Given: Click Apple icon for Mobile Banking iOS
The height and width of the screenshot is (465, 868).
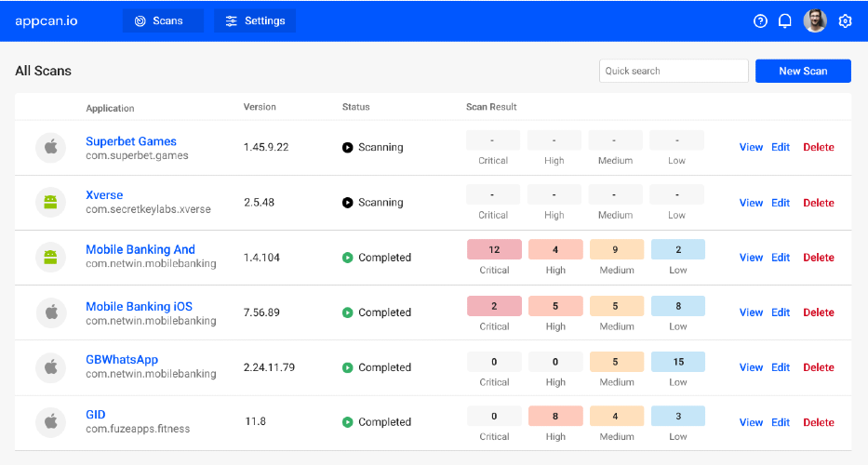Looking at the screenshot, I should click(x=51, y=312).
